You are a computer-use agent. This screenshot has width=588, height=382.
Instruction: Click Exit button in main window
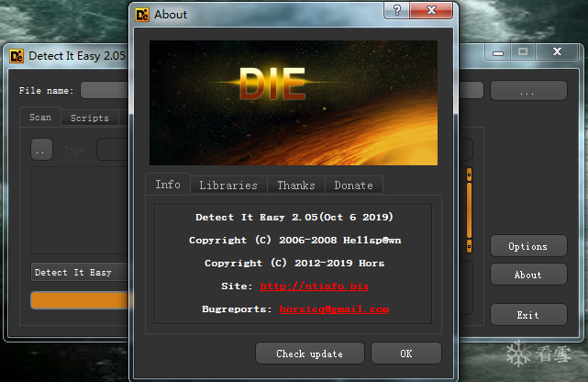[528, 315]
